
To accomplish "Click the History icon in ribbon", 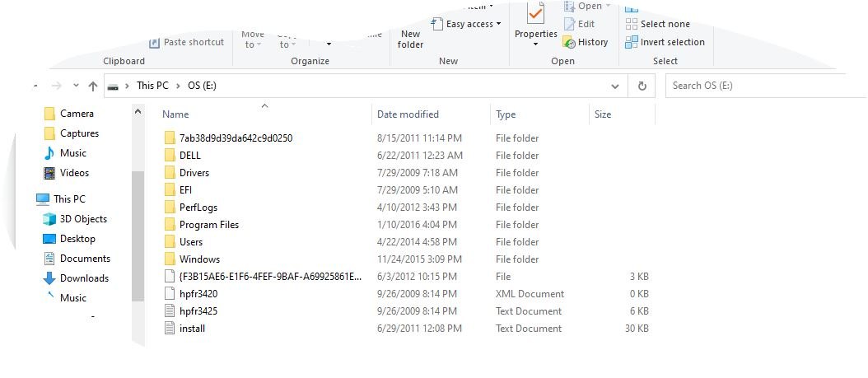I will point(570,42).
